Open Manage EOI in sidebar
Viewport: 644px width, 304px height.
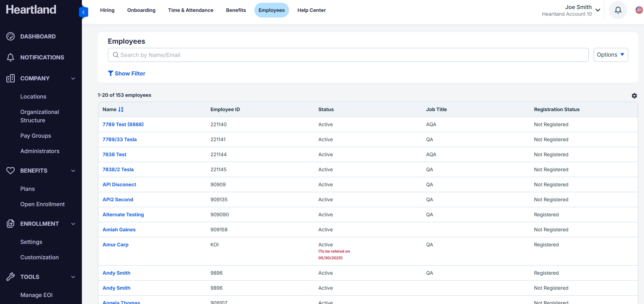click(36, 295)
